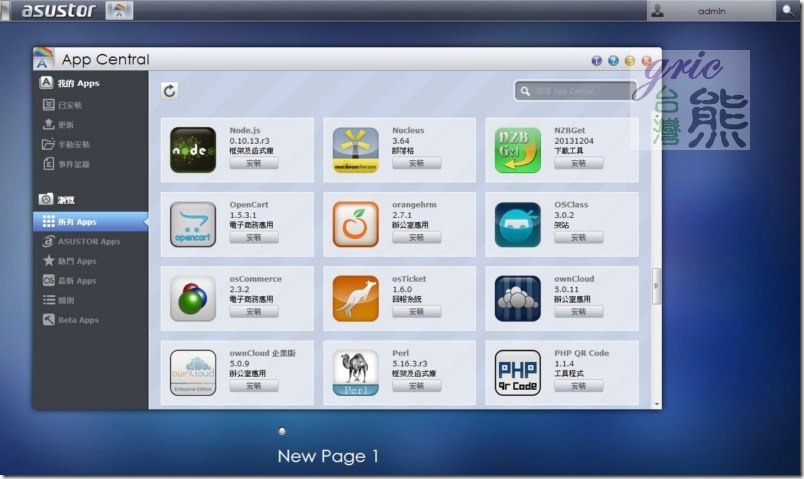Click the search magnifier in the top bar
The width and height of the screenshot is (804, 479).
(788, 10)
